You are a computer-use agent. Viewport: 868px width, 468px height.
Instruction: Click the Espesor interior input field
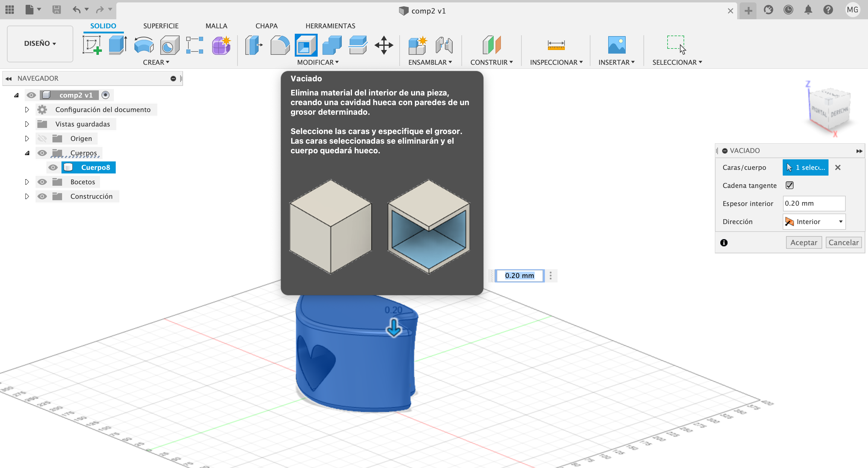814,203
